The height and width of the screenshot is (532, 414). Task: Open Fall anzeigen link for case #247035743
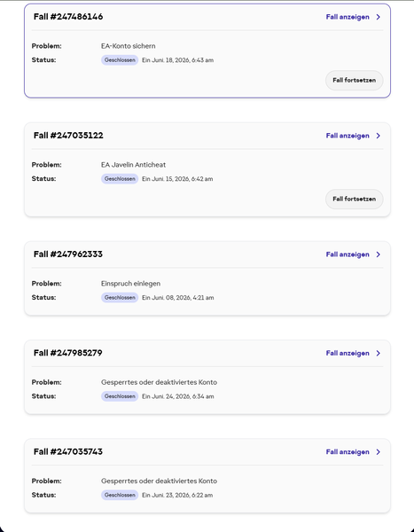coord(348,452)
